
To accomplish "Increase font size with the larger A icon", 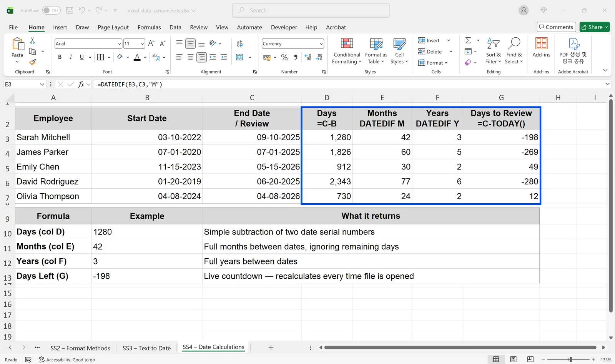I will [x=151, y=43].
